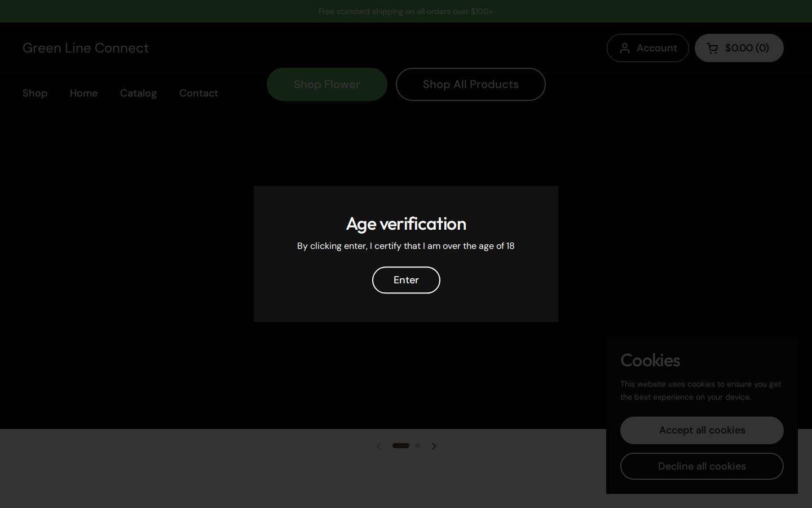Image resolution: width=812 pixels, height=508 pixels.
Task: Click the Green Line Connect logo text
Action: coord(86,48)
